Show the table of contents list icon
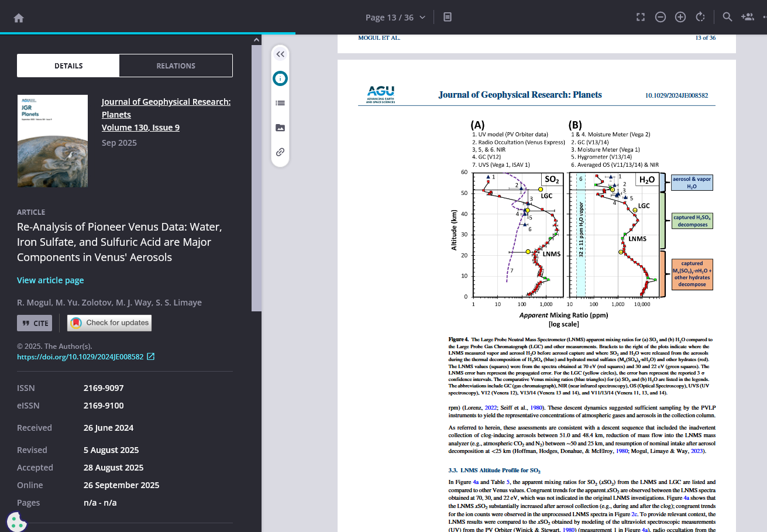Screen dimensions: 767x532 (x=280, y=103)
